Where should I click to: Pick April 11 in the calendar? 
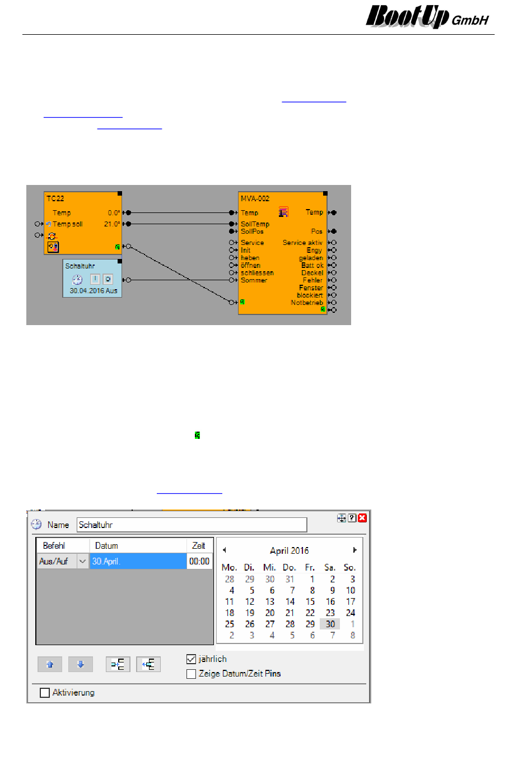tap(230, 601)
